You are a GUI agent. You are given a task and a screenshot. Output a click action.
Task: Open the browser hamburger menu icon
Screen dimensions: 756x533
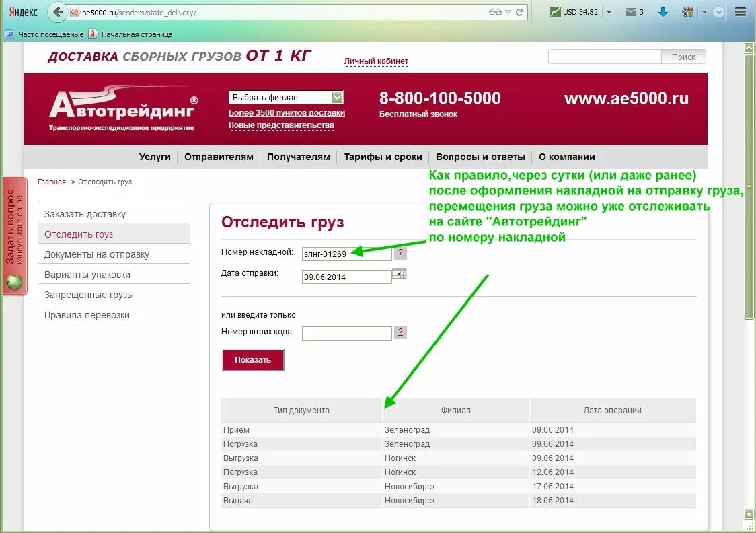tap(741, 12)
